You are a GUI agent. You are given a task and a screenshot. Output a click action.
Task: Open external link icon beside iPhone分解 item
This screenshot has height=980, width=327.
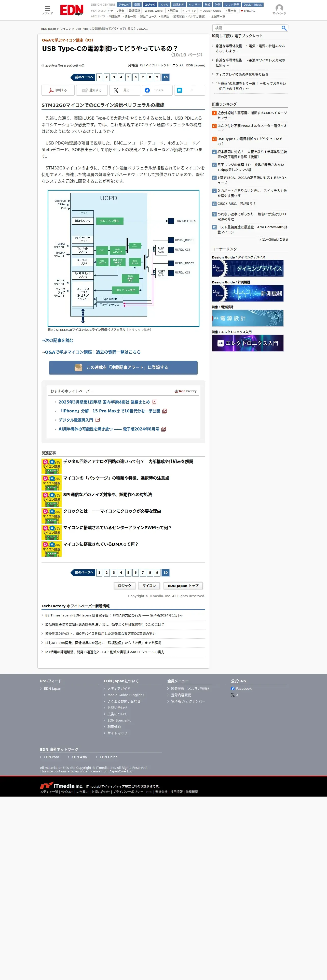pyautogui.click(x=165, y=411)
